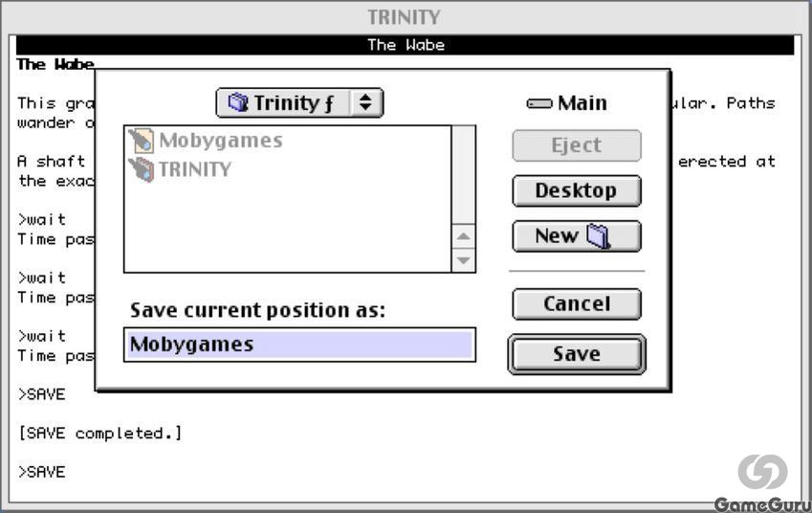Image resolution: width=812 pixels, height=513 pixels.
Task: Open the Trinity ƒ folder popup menu
Action: (x=299, y=102)
